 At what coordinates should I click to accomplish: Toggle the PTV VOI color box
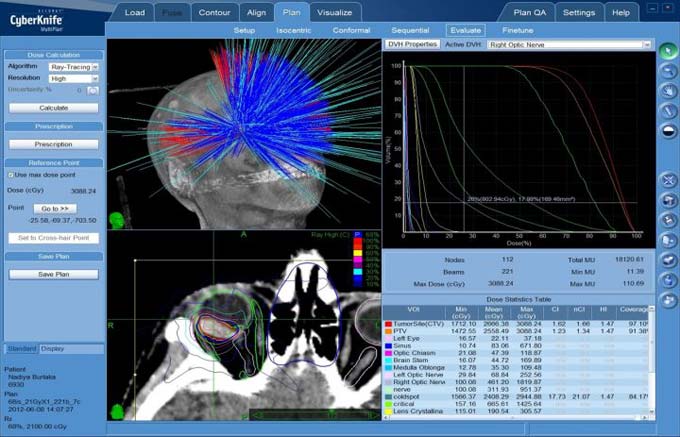tap(387, 331)
